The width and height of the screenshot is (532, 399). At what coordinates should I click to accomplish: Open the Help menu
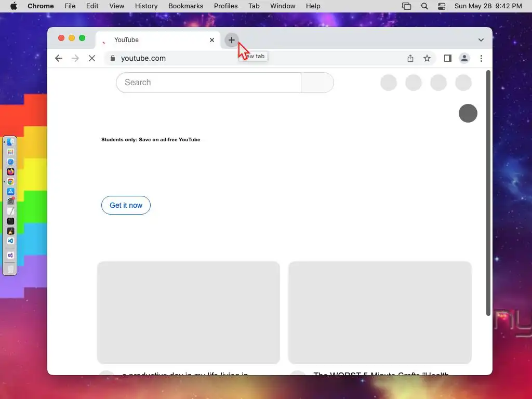313,6
